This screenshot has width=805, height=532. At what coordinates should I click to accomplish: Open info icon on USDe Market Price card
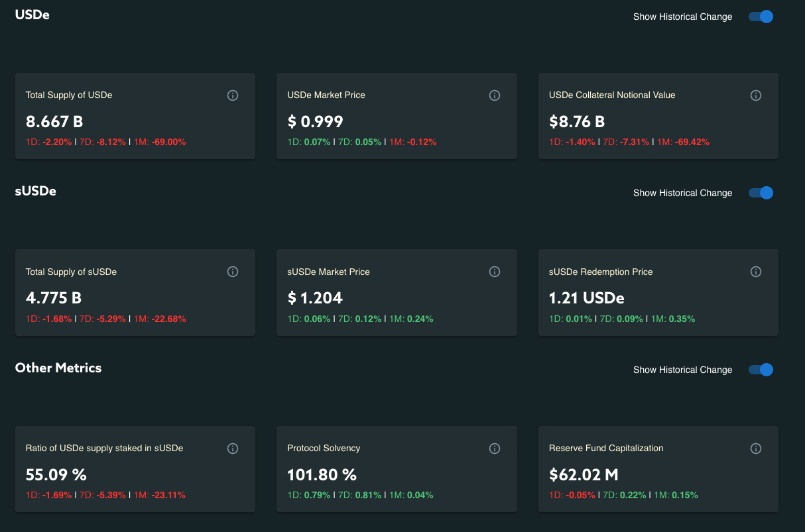pyautogui.click(x=494, y=95)
